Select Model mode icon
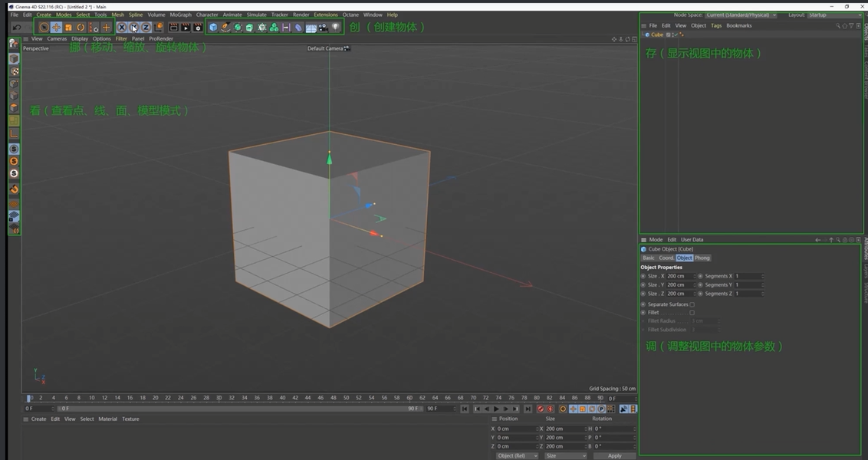The width and height of the screenshot is (868, 460). 14,59
